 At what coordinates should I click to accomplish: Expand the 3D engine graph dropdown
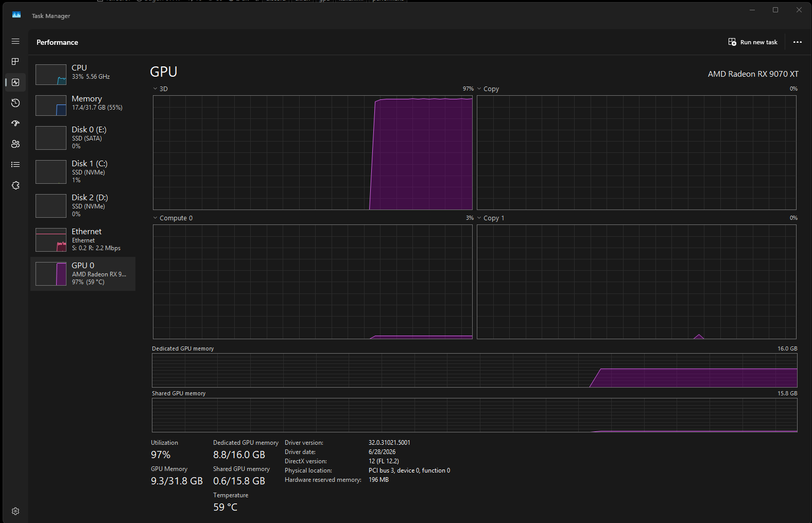[161, 89]
